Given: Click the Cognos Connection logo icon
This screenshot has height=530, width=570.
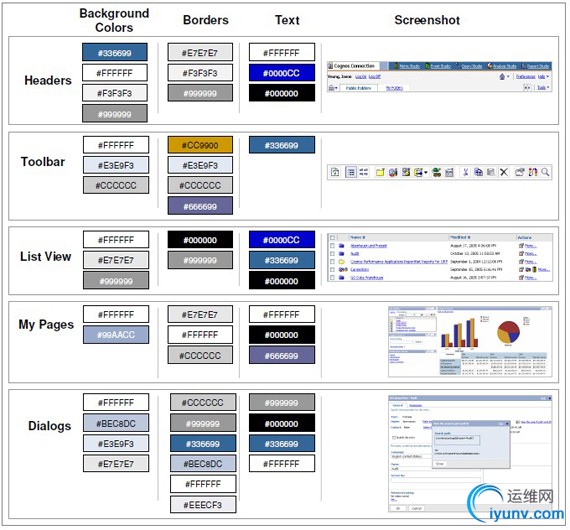Looking at the screenshot, I should pyautogui.click(x=330, y=66).
